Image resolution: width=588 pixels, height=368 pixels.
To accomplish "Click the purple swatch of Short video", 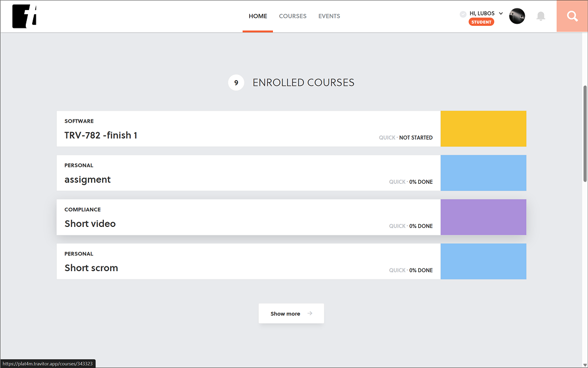I will click(x=483, y=217).
